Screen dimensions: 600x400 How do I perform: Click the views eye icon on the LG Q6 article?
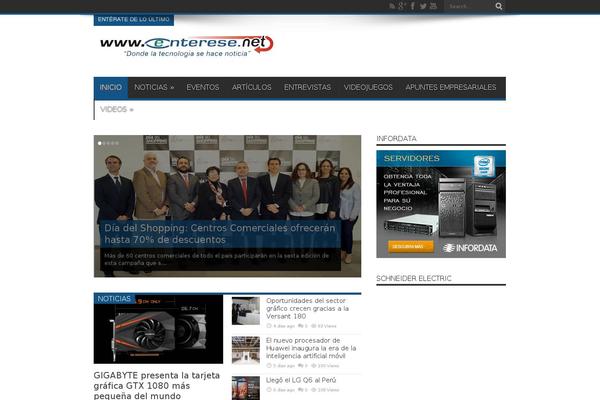314,390
